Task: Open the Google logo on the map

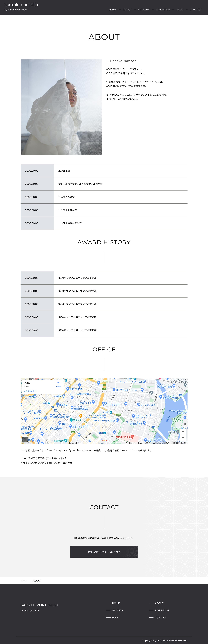Action: pyautogui.click(x=104, y=440)
